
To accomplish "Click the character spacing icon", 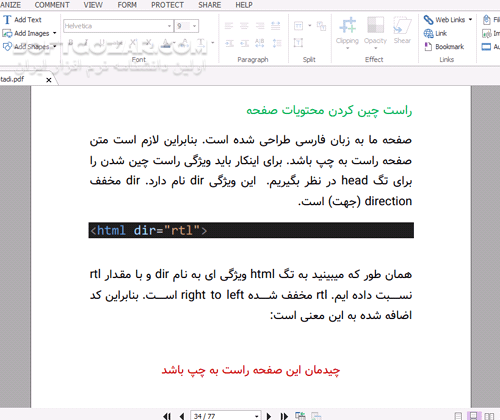I will [184, 43].
